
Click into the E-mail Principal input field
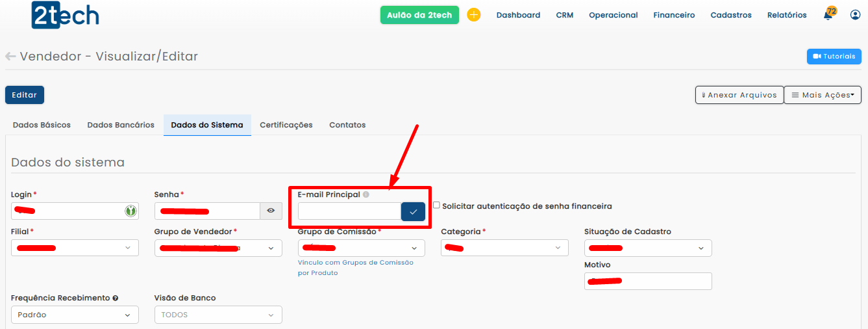(x=349, y=211)
